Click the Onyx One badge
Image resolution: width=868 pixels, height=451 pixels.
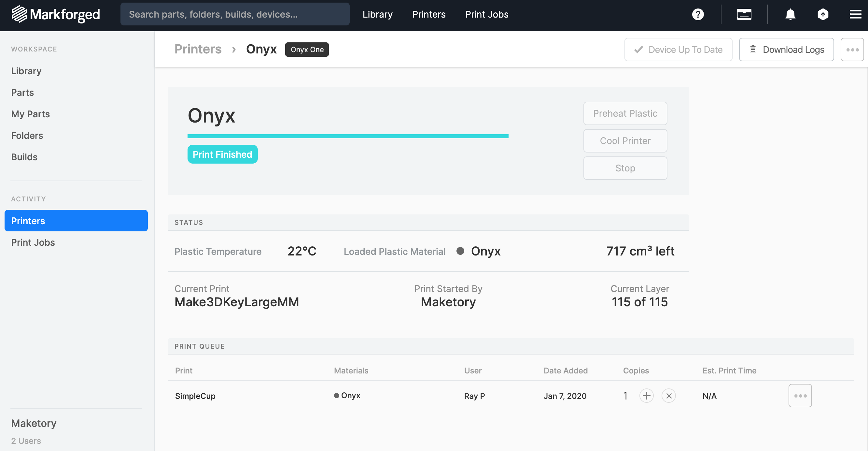point(307,50)
